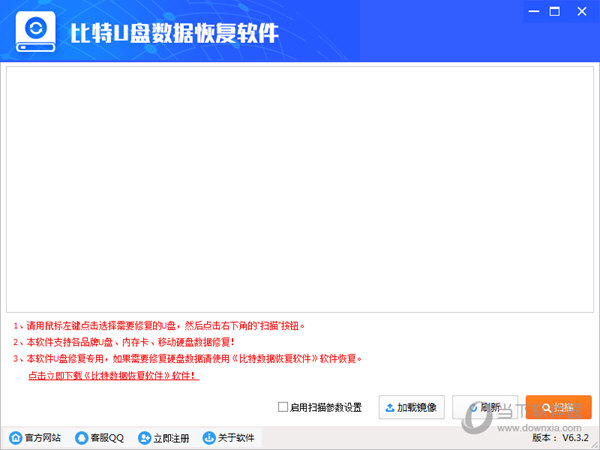Click the home icon beside 官方网站
The width and height of the screenshot is (600, 450).
click(16, 437)
